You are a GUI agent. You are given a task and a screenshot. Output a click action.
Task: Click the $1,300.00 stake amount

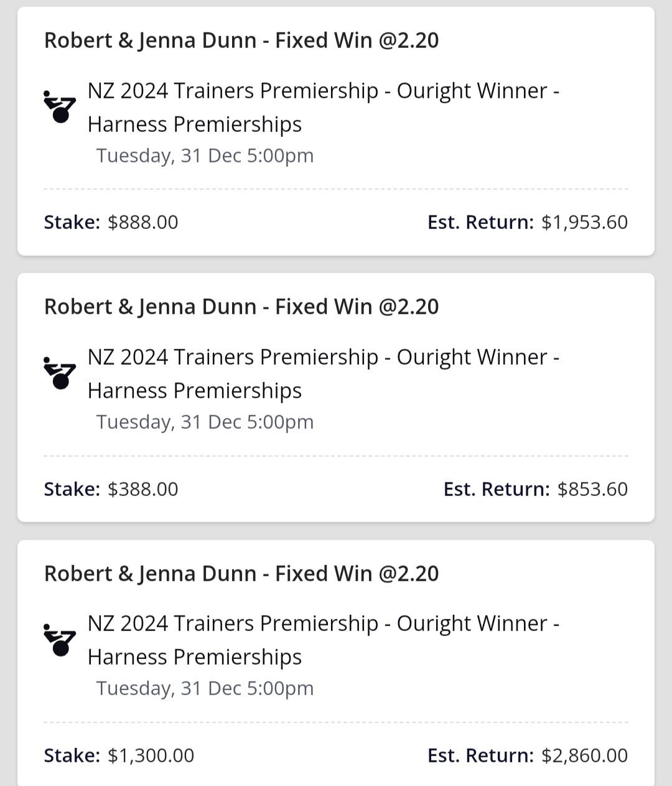[x=151, y=756]
